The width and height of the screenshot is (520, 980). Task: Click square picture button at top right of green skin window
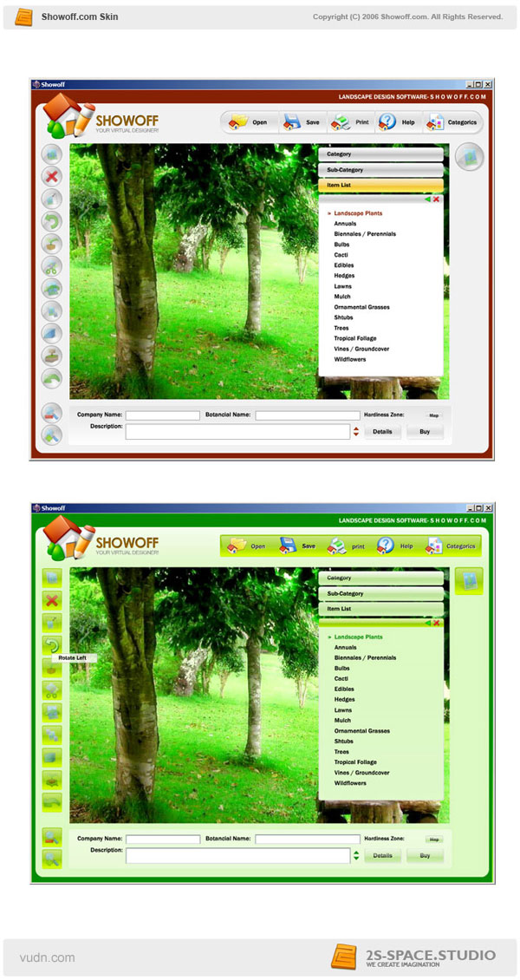coord(470,581)
